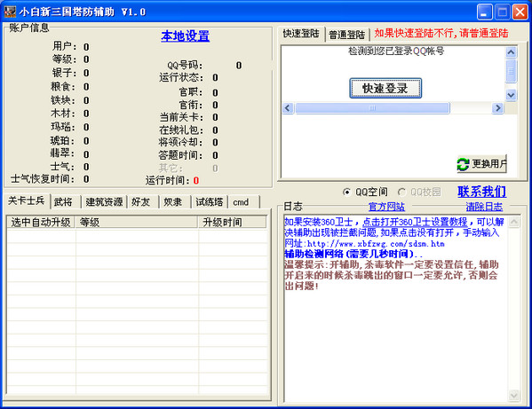This screenshot has height=409, width=532.
Task: Click the 等级 column header in the table
Action: (136, 223)
